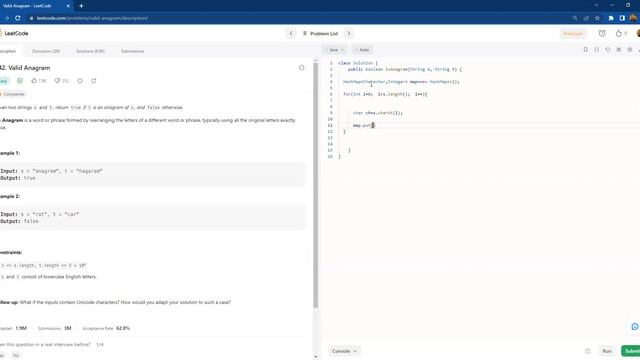The width and height of the screenshot is (640, 360).
Task: Reset code with the revert arrow icon
Action: pyautogui.click(x=607, y=49)
